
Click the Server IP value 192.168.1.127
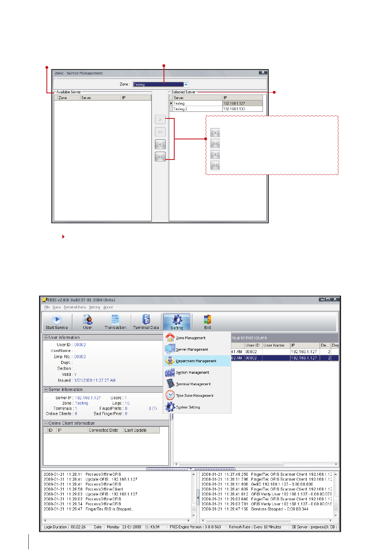click(x=88, y=398)
